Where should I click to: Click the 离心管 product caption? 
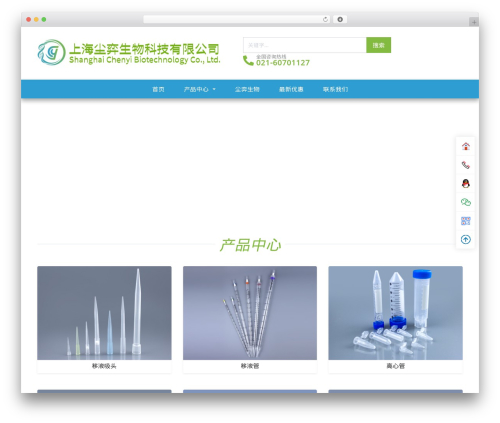pos(395,366)
